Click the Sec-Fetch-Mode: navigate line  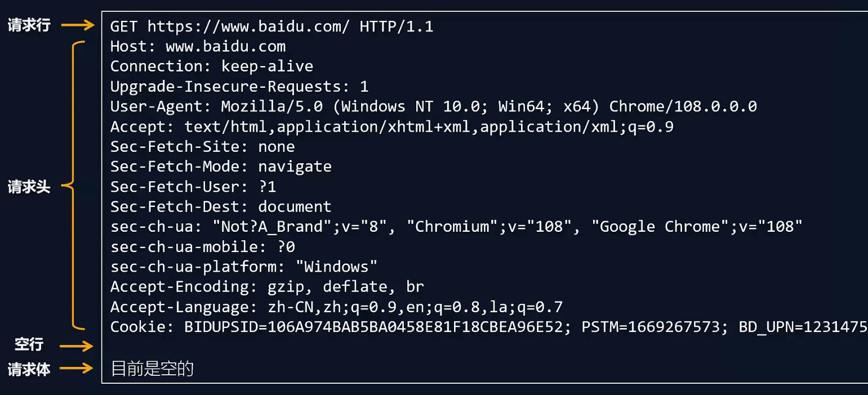click(x=221, y=167)
